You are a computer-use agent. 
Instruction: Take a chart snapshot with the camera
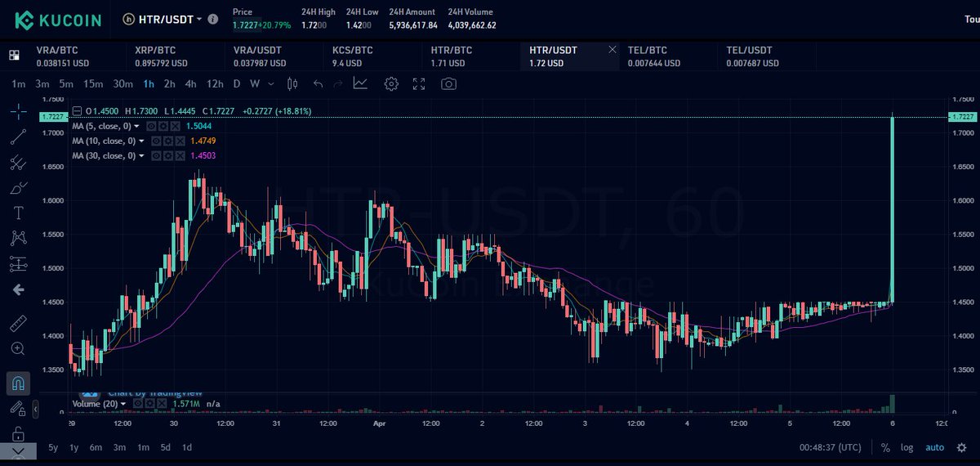point(448,83)
